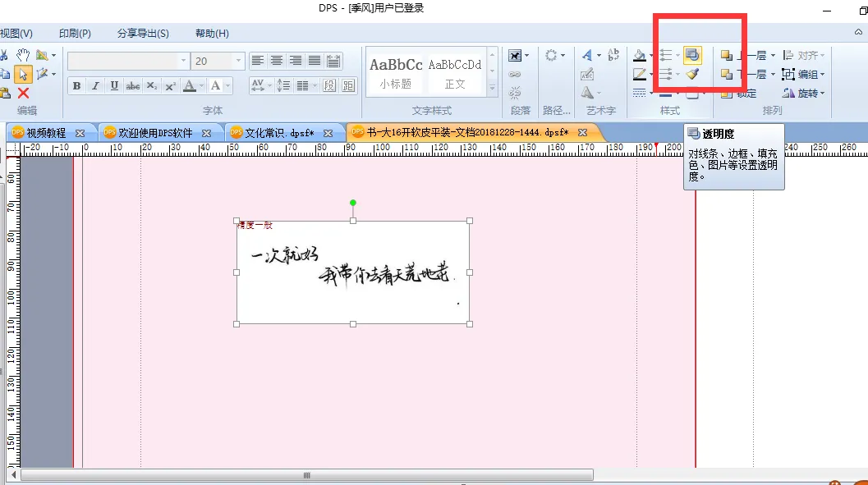Screen dimensions: 868x485
Task: Click the line color pen swatch
Action: 640,74
